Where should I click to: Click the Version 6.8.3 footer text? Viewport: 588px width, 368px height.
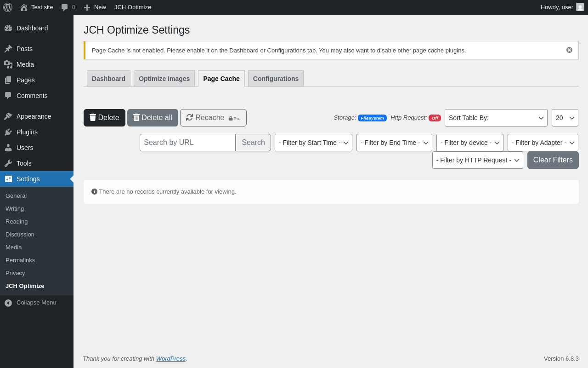(561, 358)
